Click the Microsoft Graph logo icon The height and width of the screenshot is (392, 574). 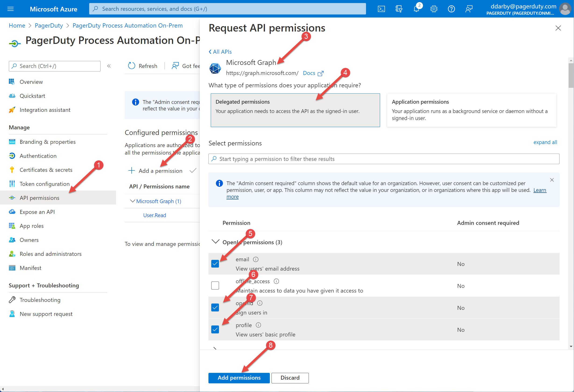pyautogui.click(x=215, y=68)
